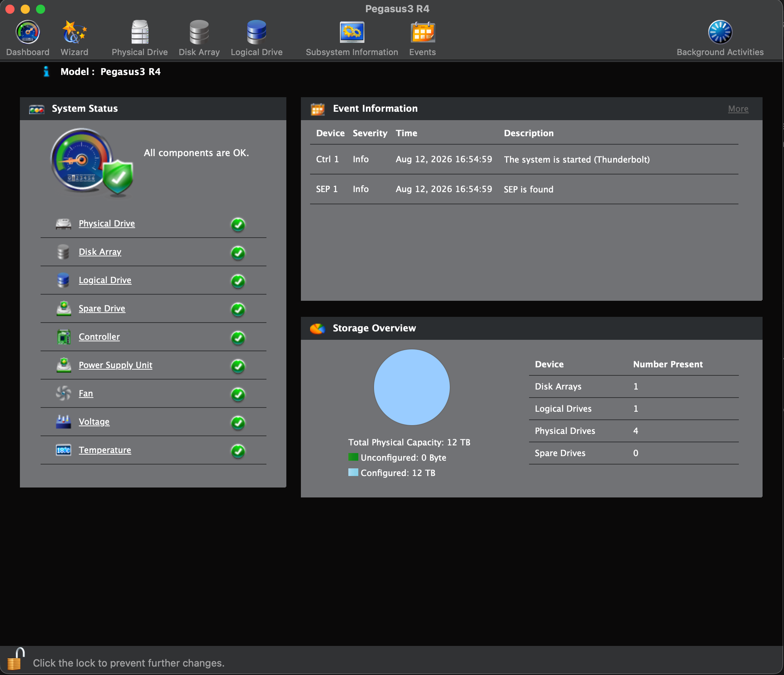Click the 'SEP 1' device cell
784x675 pixels.
[327, 189]
